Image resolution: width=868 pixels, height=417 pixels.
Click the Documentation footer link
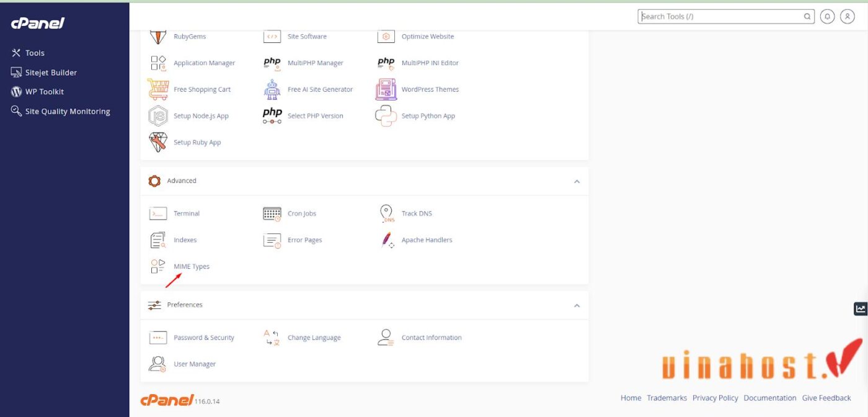(x=770, y=398)
